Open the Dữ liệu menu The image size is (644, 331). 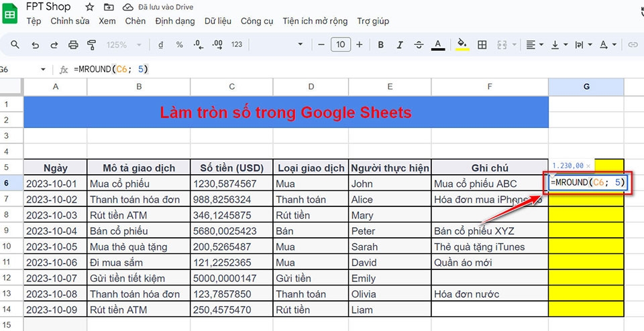pyautogui.click(x=218, y=21)
